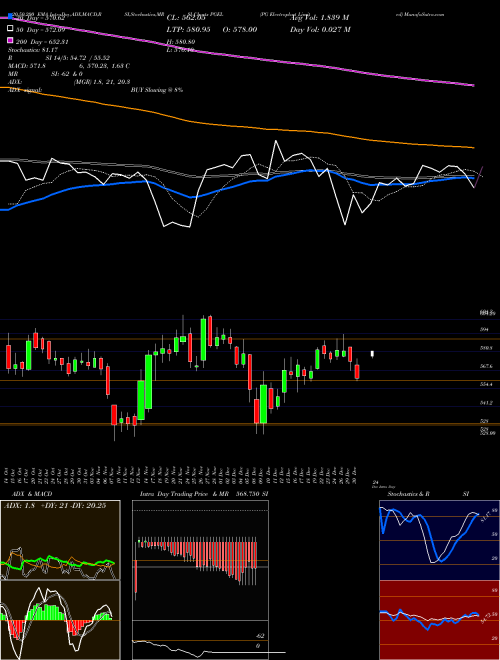Click the 'H: 580.80' high price value
The height and width of the screenshot is (660, 500).
(181, 42)
